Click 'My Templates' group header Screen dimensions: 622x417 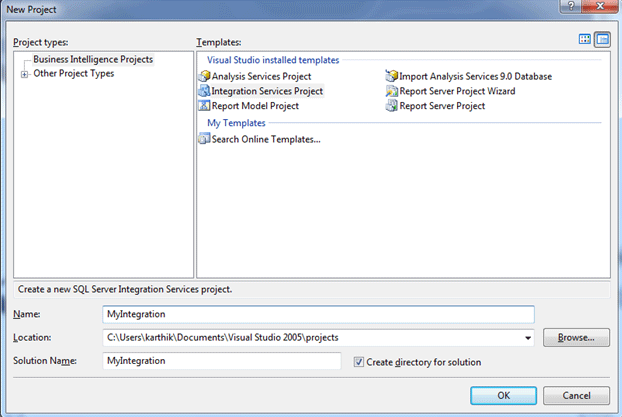click(x=236, y=123)
